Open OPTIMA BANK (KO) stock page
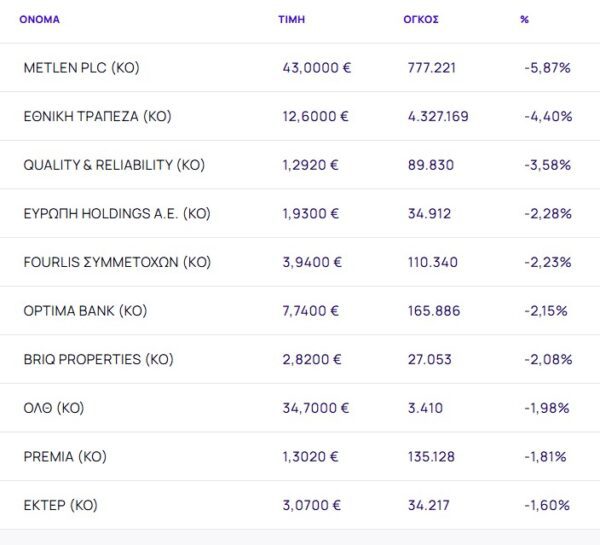Viewport: 600px width, 545px height. point(85,311)
